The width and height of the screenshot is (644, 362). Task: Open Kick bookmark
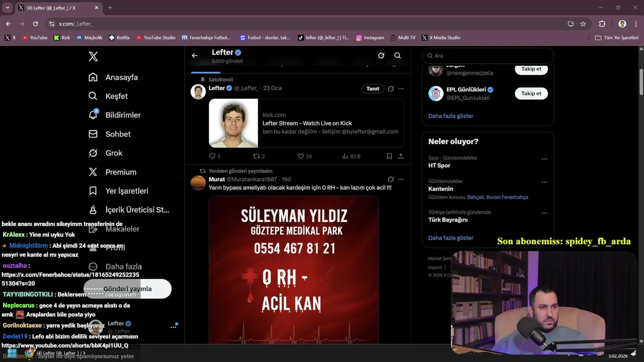point(62,38)
